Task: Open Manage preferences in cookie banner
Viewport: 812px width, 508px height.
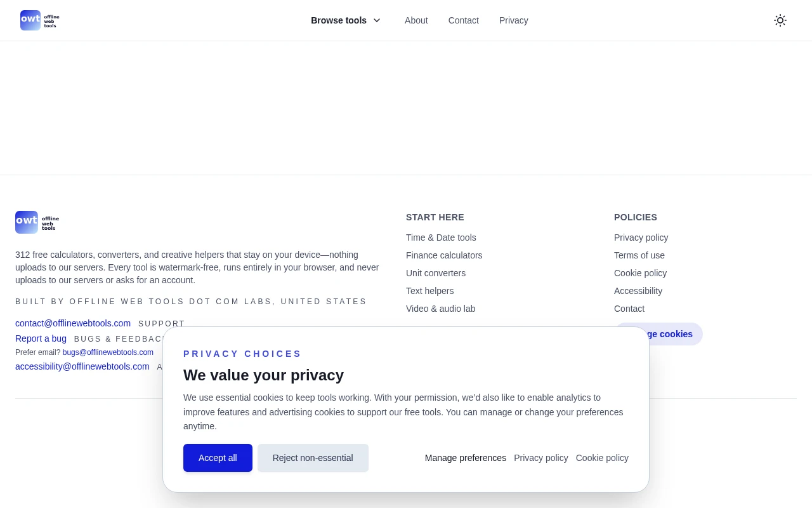Action: tap(465, 458)
